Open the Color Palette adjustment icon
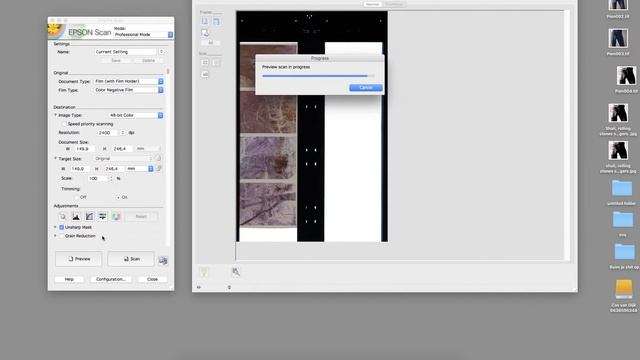The width and height of the screenshot is (640, 360). [x=116, y=216]
